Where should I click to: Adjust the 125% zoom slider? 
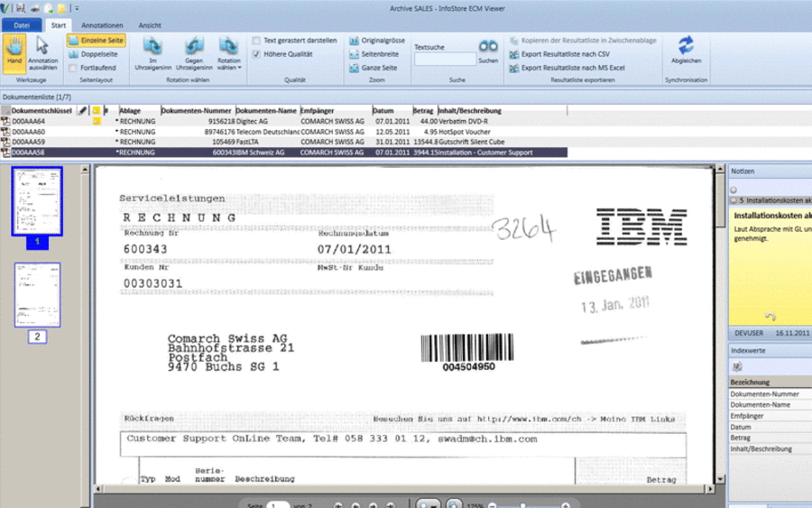point(523,505)
